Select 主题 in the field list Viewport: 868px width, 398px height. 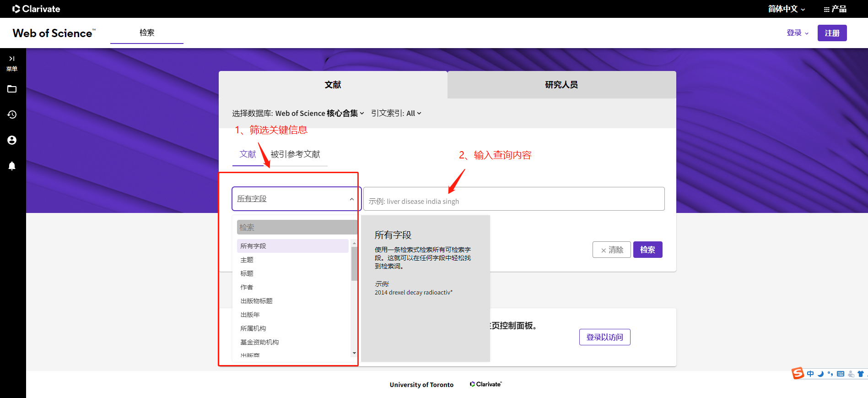pyautogui.click(x=293, y=260)
